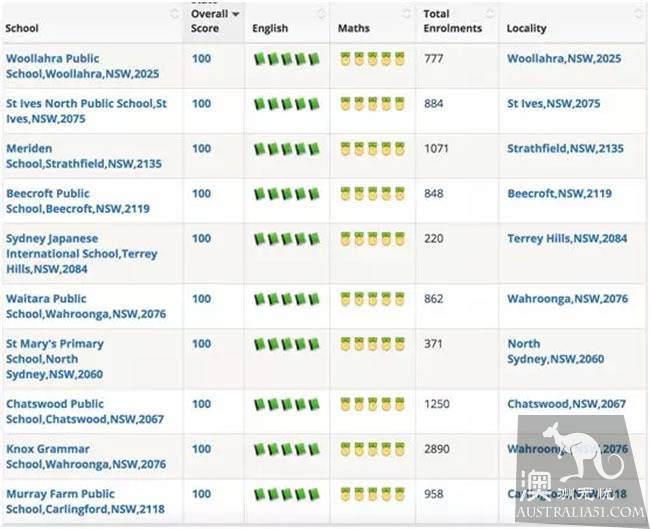Click English book rating icons for Waitara Public
Viewport: 650px width, 529px height.
[287, 299]
